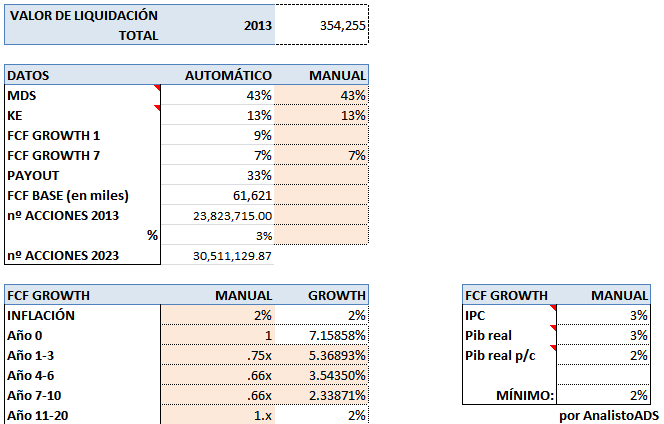Viewport: 664px width, 424px height.
Task: Click the Año 0 row label
Action: pos(25,335)
